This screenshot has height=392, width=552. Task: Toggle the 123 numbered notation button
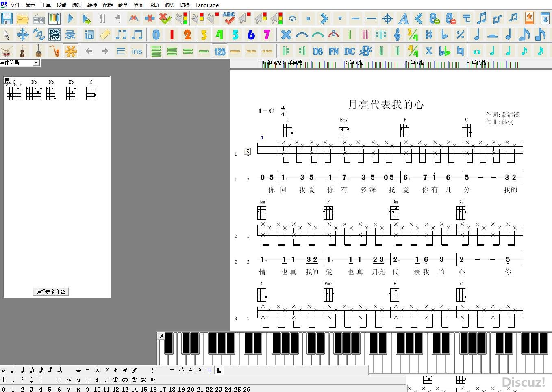coord(219,51)
